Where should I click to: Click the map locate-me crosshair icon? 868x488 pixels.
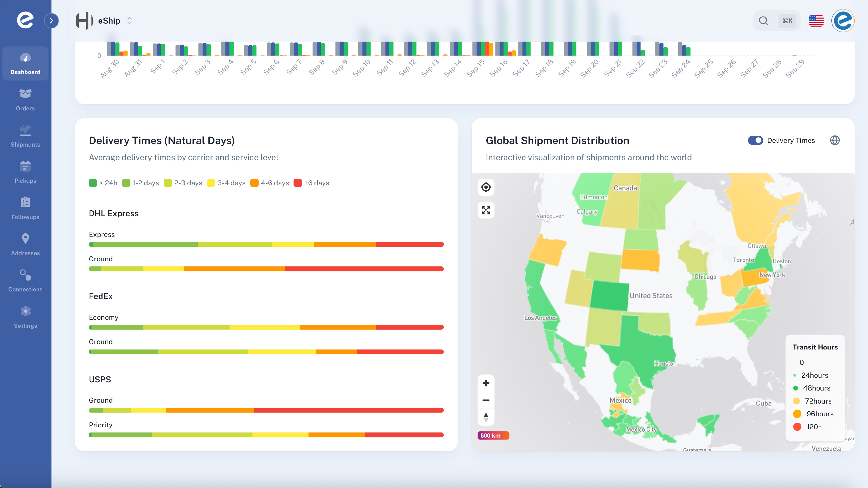(486, 187)
